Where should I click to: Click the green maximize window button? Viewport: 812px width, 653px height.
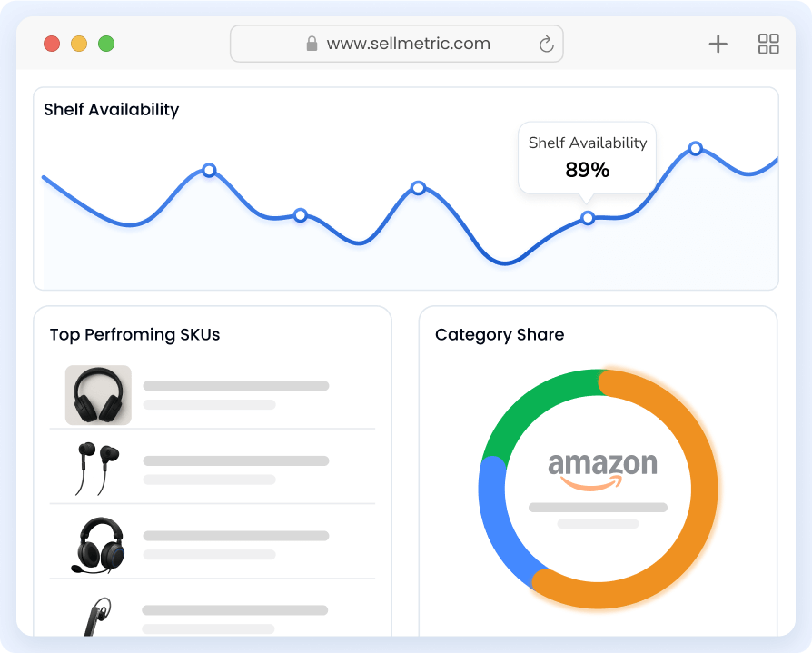coord(106,44)
